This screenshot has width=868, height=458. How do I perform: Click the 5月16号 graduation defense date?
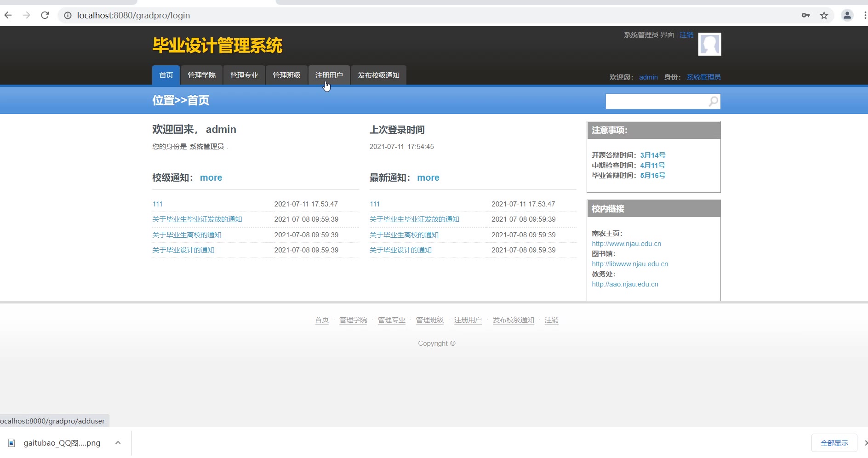click(x=653, y=176)
